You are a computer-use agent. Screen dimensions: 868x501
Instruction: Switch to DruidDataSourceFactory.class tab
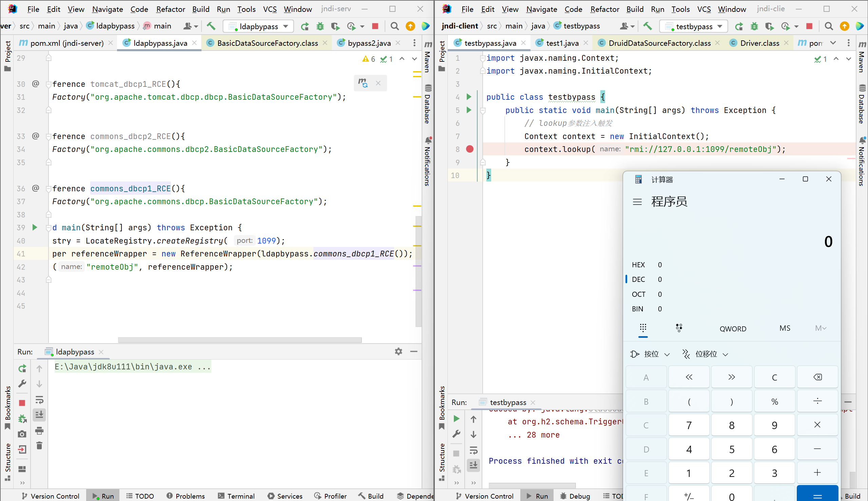tap(659, 43)
